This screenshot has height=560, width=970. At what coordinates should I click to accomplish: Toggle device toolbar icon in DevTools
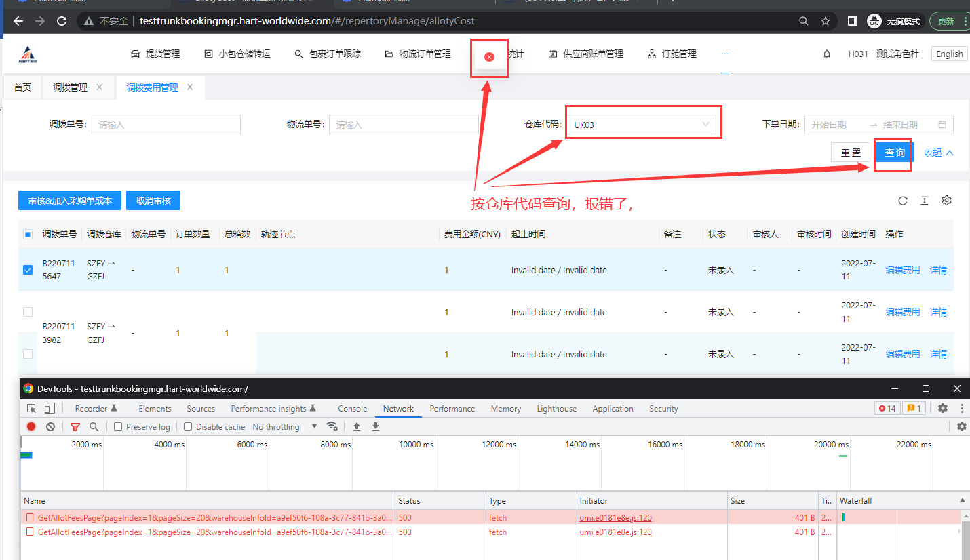pyautogui.click(x=50, y=408)
